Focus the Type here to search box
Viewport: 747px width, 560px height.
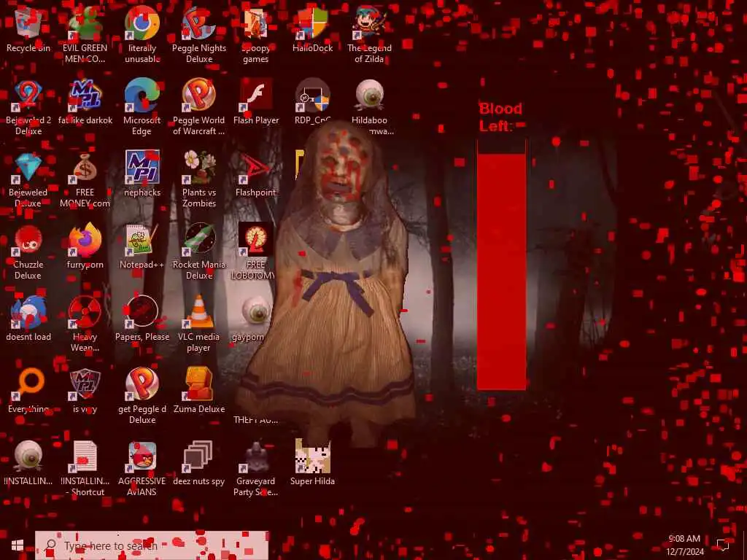pyautogui.click(x=152, y=545)
